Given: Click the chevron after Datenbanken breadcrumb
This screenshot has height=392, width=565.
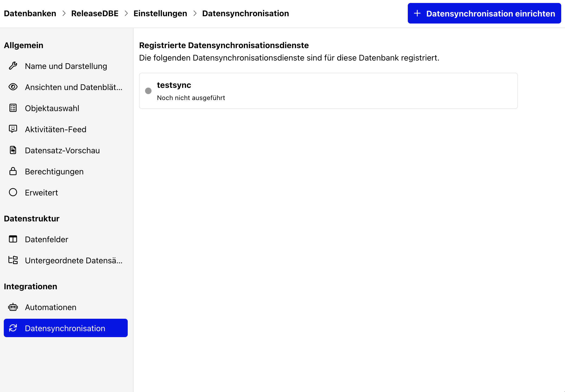Looking at the screenshot, I should pyautogui.click(x=64, y=13).
